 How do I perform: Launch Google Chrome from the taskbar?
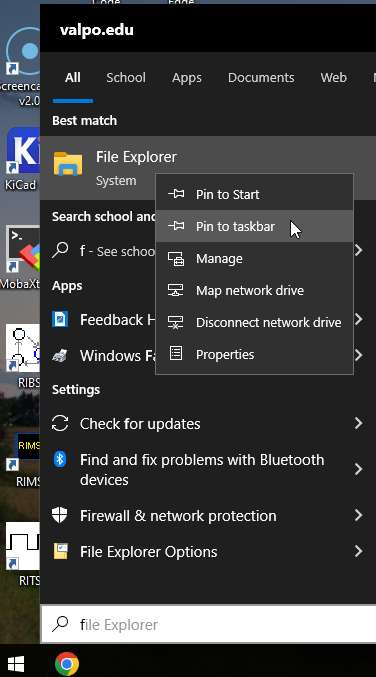67,663
